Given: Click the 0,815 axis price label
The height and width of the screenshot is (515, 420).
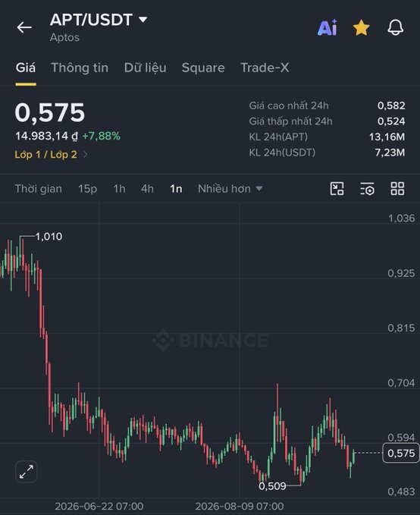Looking at the screenshot, I should (x=401, y=328).
